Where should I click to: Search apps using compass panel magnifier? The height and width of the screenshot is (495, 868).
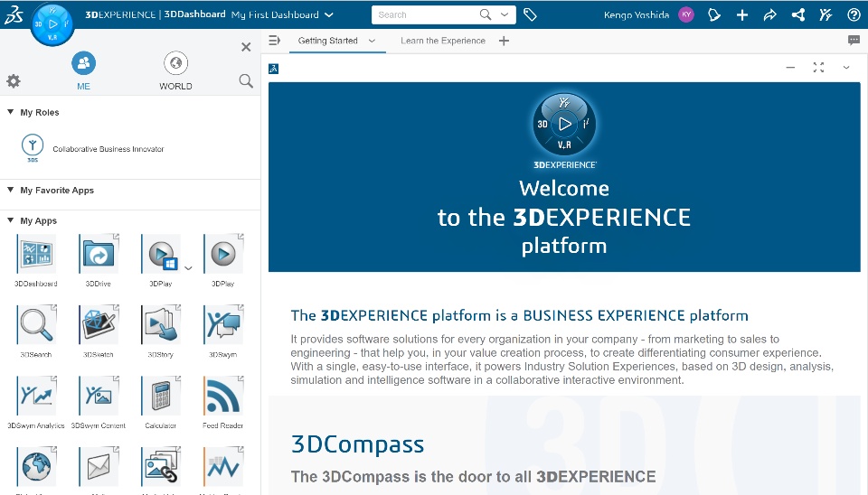coord(246,81)
